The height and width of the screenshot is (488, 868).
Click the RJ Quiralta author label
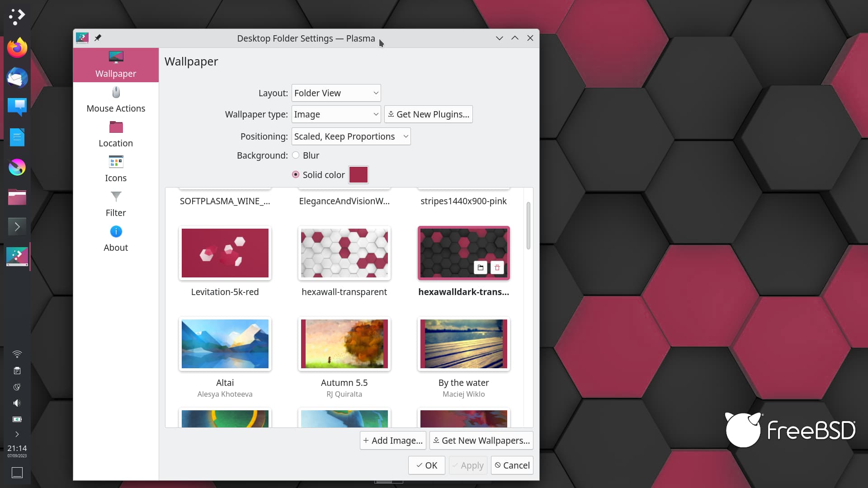pyautogui.click(x=344, y=394)
